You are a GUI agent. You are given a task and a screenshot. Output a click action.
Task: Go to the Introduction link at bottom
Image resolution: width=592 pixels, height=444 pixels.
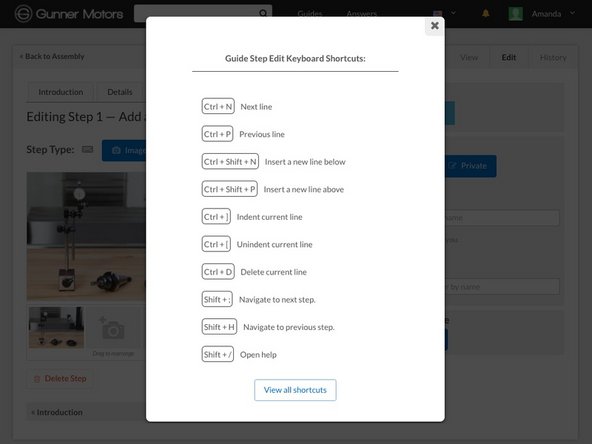(57, 412)
